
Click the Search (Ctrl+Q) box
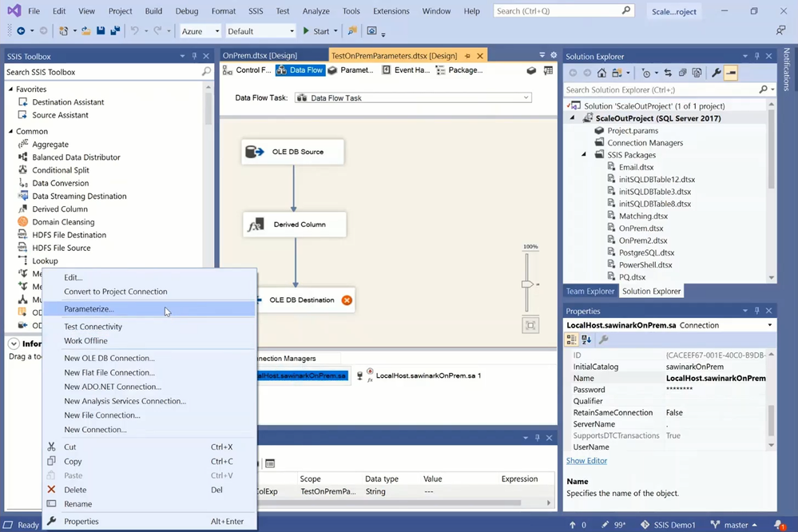pyautogui.click(x=564, y=10)
